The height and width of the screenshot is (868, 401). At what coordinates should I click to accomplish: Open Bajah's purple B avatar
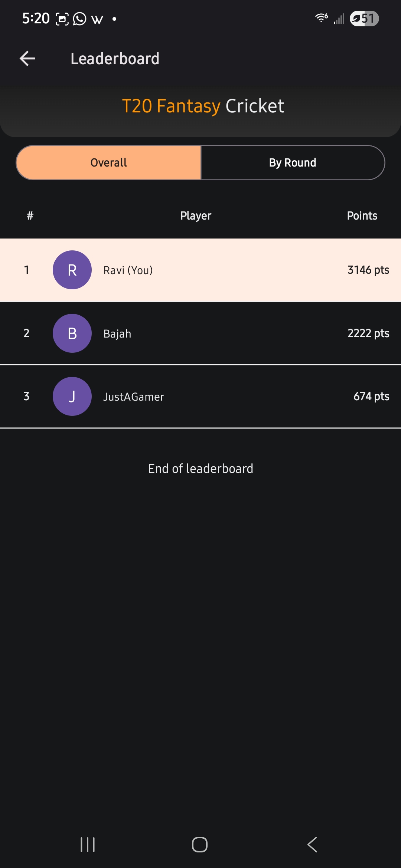point(72,333)
